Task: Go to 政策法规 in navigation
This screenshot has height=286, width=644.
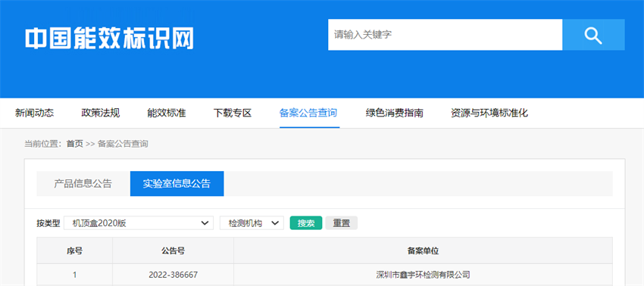Action: pos(101,113)
